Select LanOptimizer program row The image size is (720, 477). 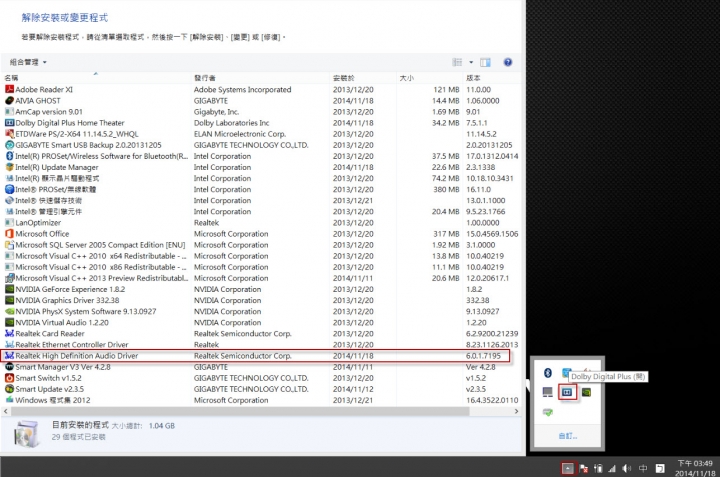262,223
